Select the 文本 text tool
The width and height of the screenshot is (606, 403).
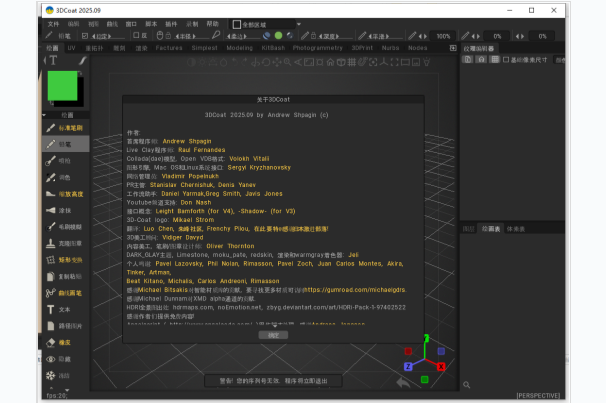click(x=66, y=310)
